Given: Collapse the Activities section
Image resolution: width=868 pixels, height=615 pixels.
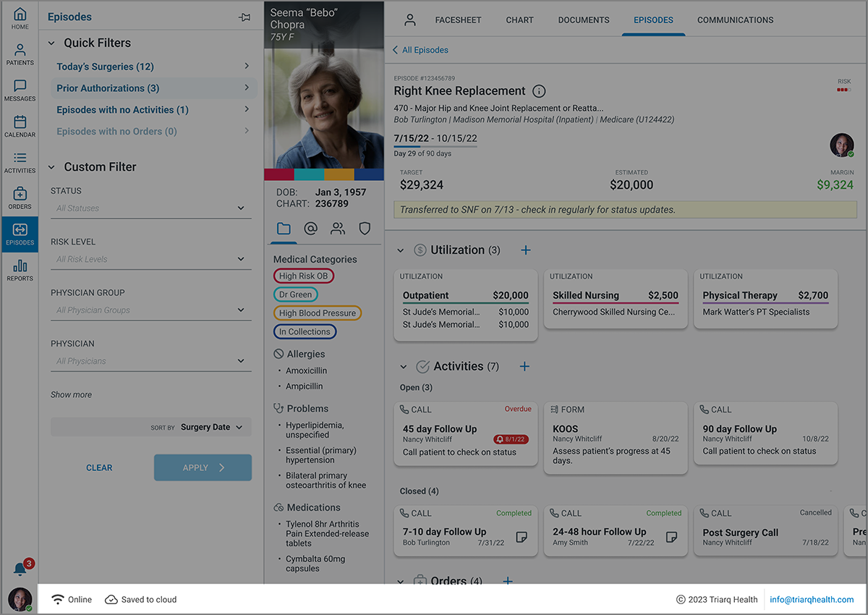Looking at the screenshot, I should click(404, 367).
